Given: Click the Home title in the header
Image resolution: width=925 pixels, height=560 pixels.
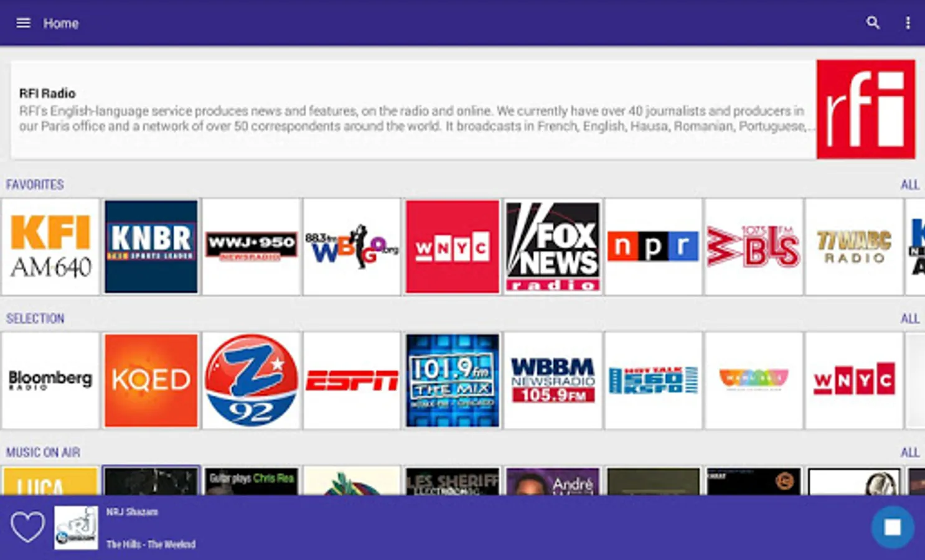Looking at the screenshot, I should point(61,24).
